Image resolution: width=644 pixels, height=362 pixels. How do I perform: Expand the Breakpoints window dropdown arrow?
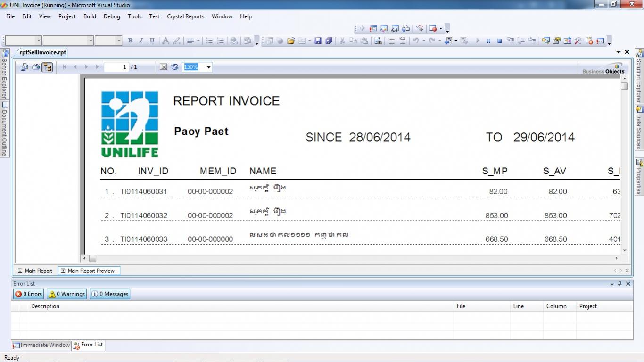coord(441,28)
